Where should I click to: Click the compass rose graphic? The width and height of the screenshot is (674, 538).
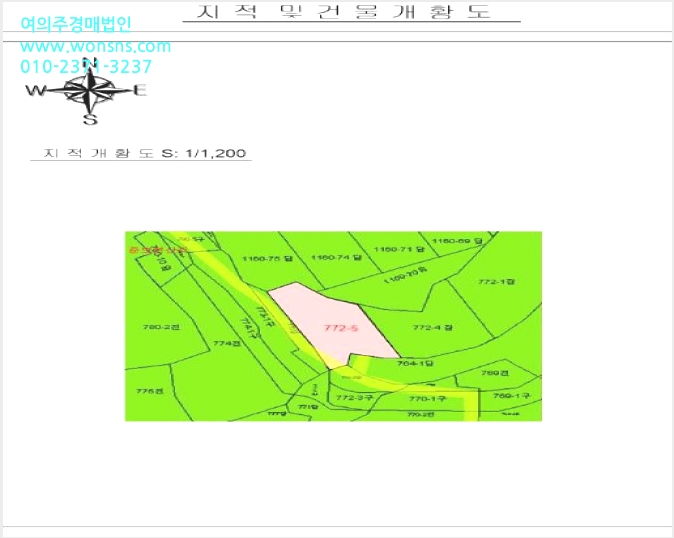point(88,91)
